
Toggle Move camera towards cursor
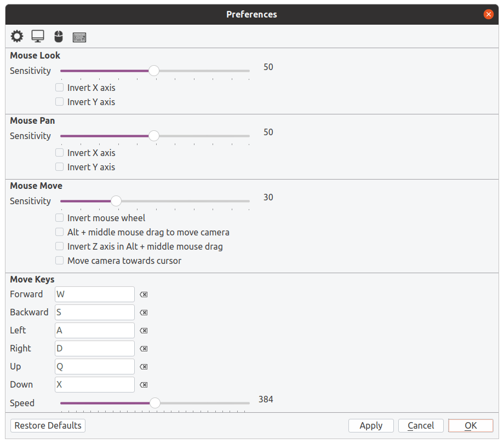click(x=60, y=260)
